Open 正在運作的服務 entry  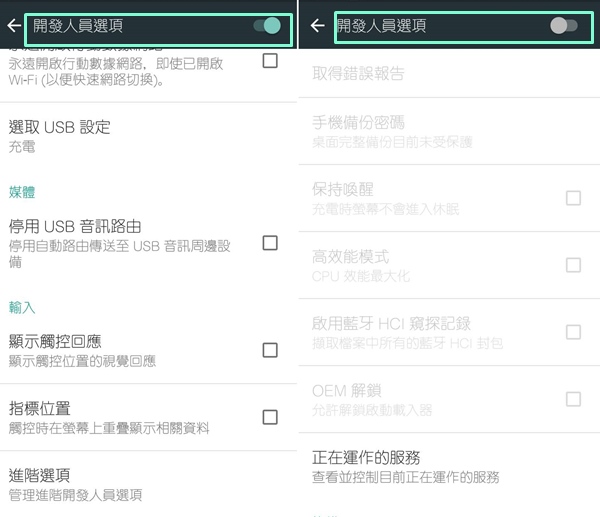click(380, 466)
